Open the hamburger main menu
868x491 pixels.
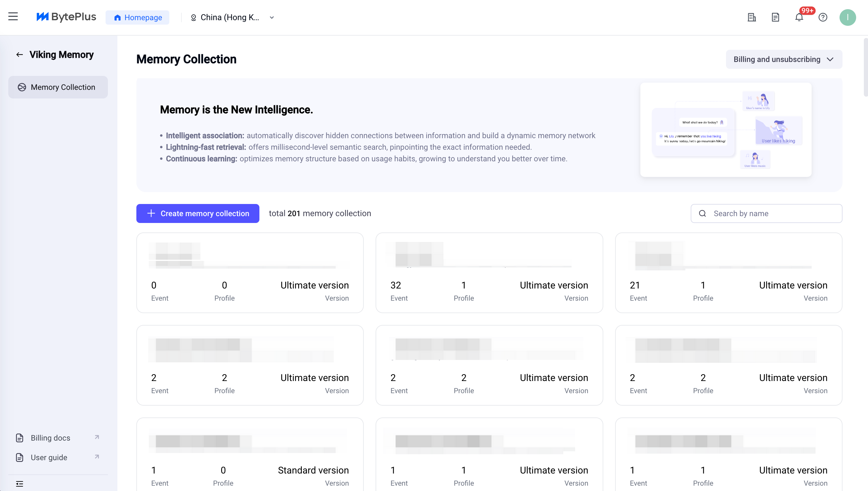coord(13,17)
